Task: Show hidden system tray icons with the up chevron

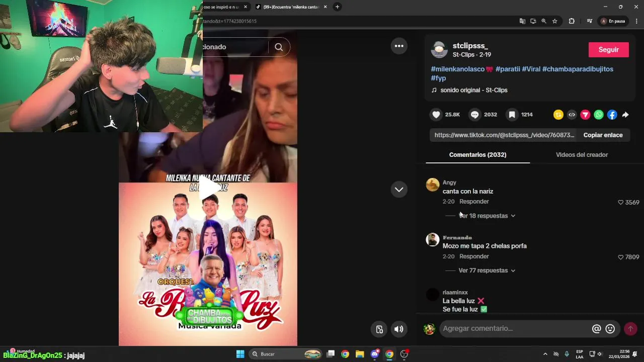Action: [x=545, y=354]
